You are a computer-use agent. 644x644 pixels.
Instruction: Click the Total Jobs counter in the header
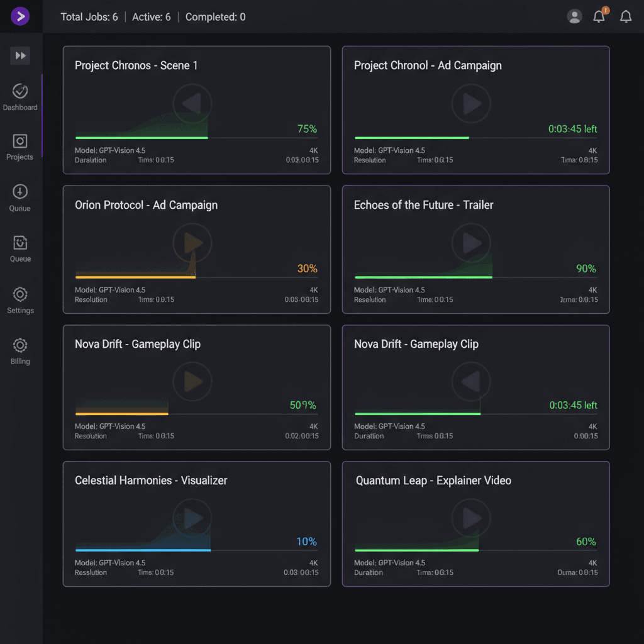89,17
